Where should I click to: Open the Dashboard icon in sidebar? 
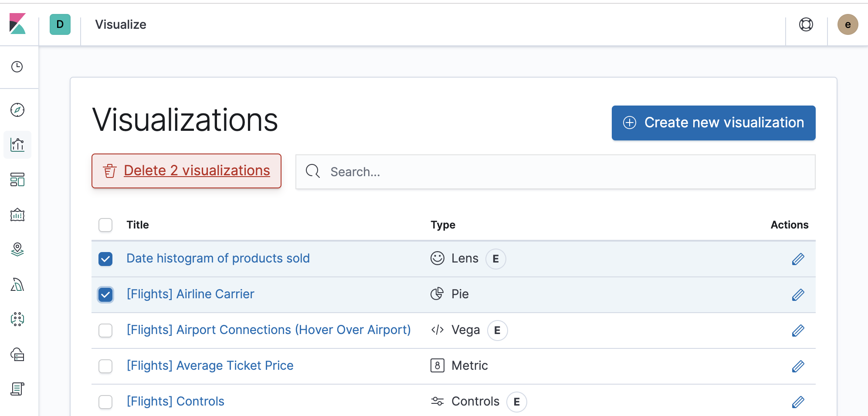(17, 180)
